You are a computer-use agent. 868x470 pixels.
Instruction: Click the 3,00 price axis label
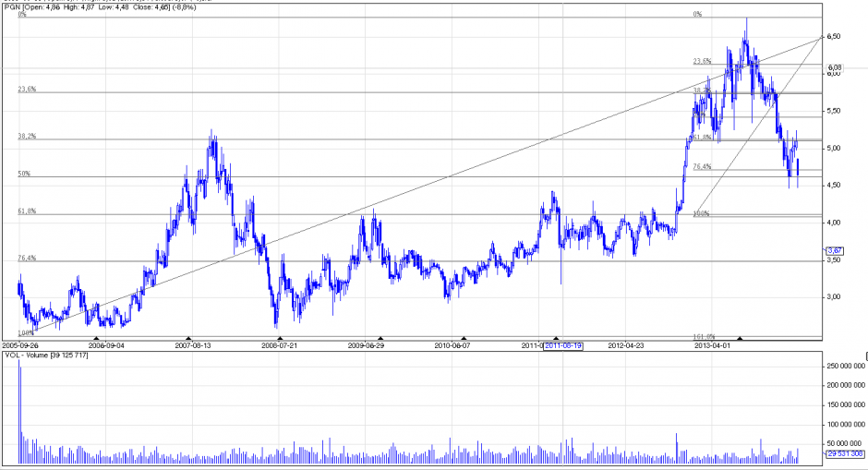[x=835, y=297]
